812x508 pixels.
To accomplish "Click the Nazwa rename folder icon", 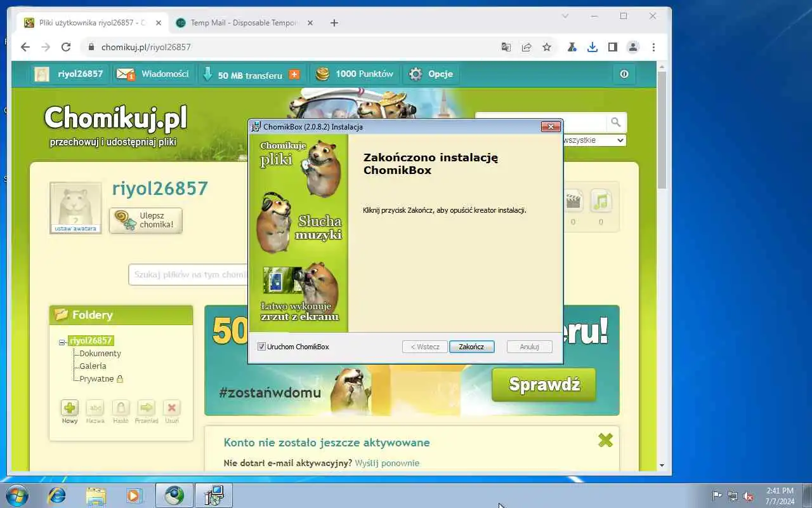I will pos(95,408).
